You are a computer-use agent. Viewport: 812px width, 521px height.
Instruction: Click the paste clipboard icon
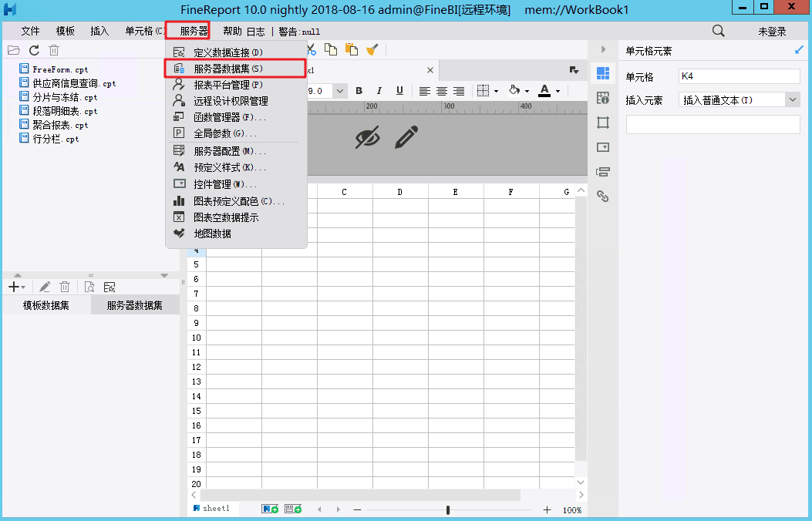[x=351, y=49]
